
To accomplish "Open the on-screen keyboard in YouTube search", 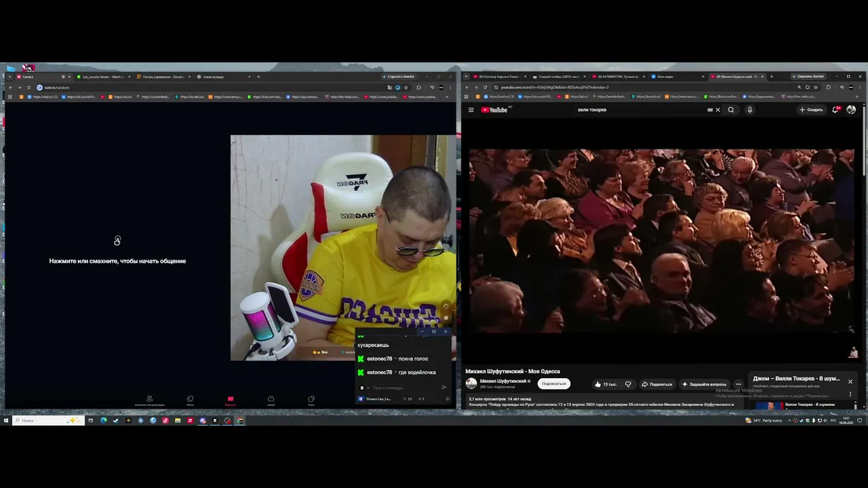I will [710, 110].
